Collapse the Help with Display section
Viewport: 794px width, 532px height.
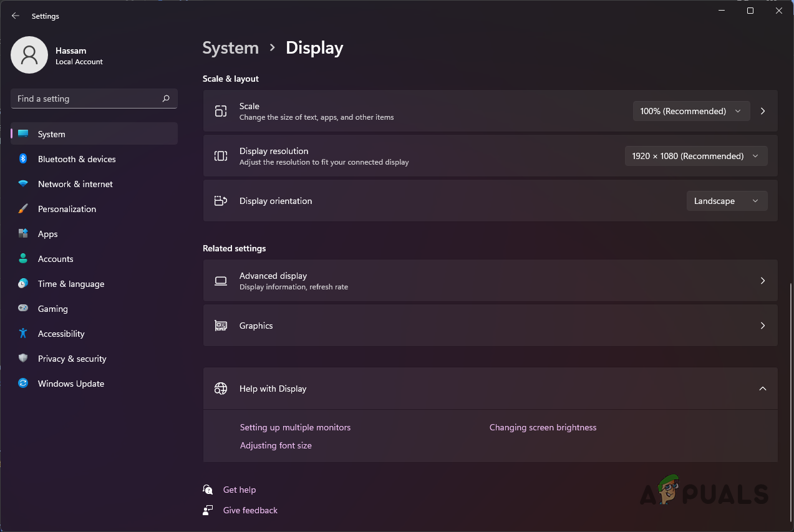click(763, 389)
